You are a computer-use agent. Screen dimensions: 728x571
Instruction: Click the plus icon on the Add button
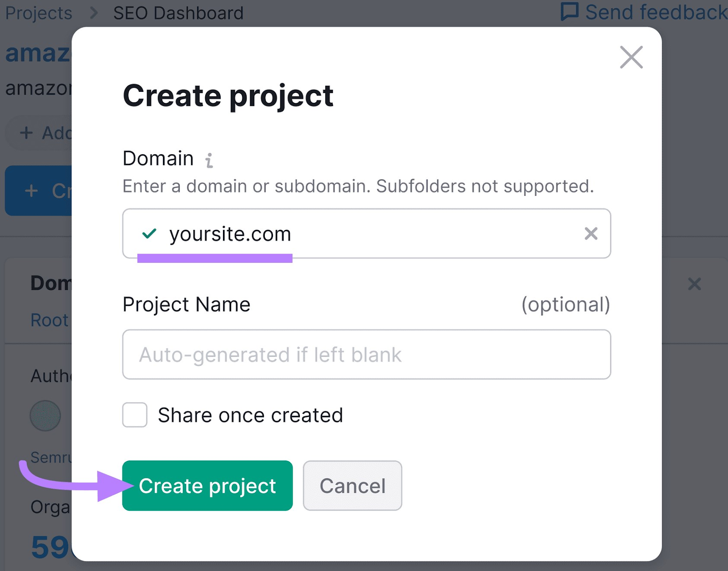25,133
